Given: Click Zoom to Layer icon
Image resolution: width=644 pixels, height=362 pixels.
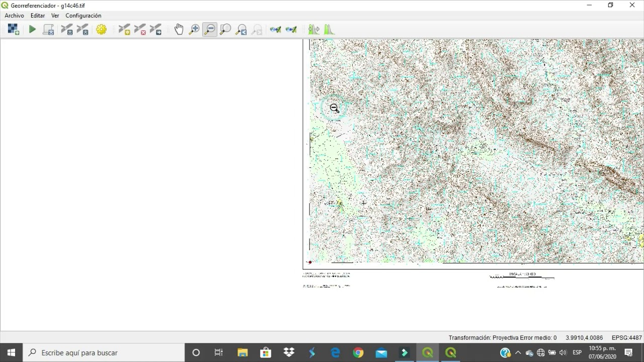Looking at the screenshot, I should (x=225, y=30).
